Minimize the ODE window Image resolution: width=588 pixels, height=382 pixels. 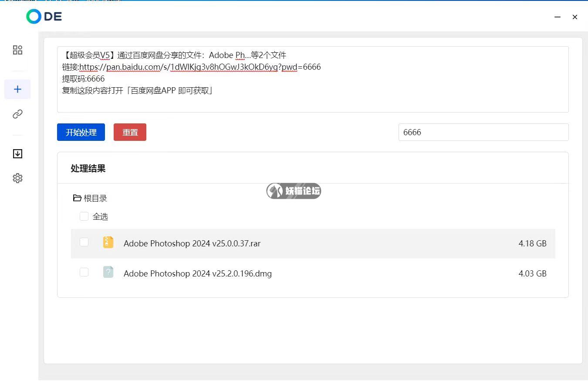(x=558, y=17)
